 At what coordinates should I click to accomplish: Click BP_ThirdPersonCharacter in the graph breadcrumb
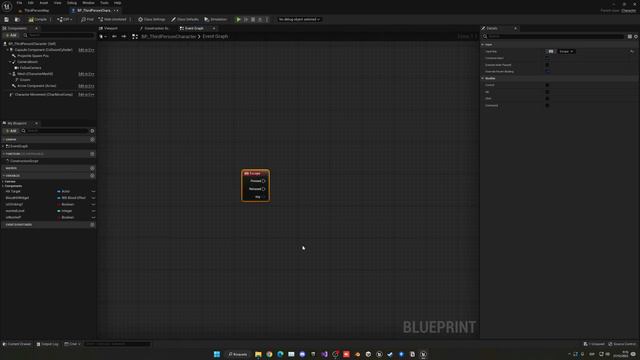click(169, 36)
